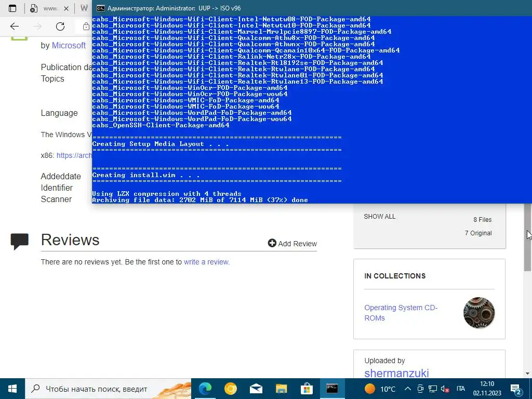532x399 pixels.
Task: Switch the ITA input language indicator
Action: 460,389
